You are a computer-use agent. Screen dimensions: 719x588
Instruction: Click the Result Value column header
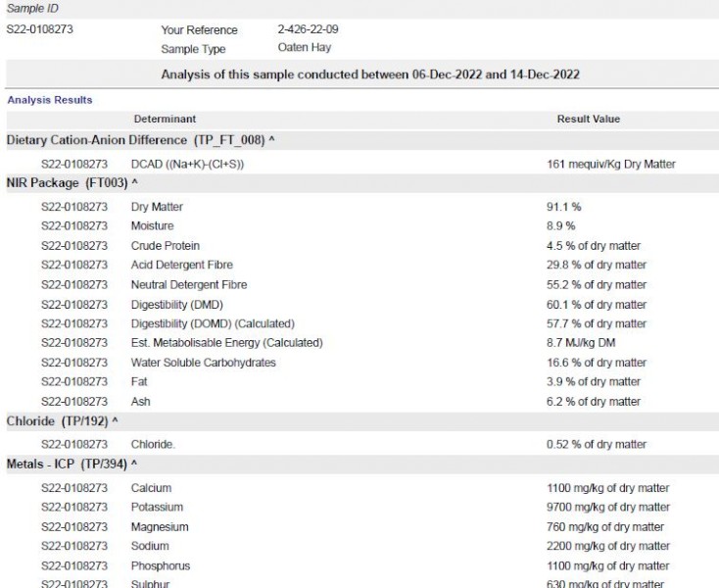pos(588,119)
